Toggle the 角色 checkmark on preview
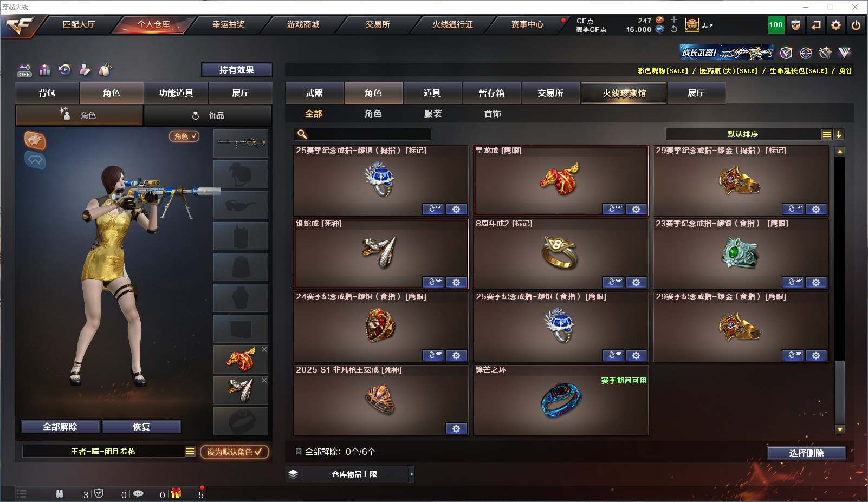Viewport: 868px width, 502px height. point(184,136)
